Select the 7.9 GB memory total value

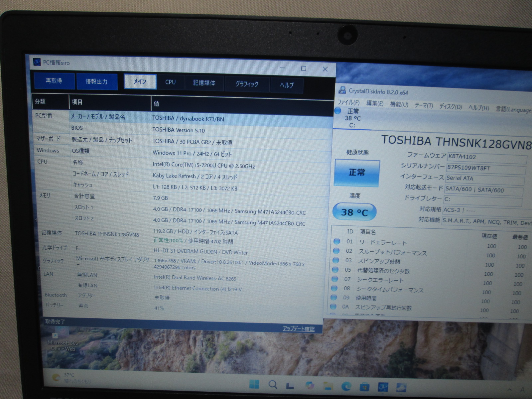pos(160,198)
